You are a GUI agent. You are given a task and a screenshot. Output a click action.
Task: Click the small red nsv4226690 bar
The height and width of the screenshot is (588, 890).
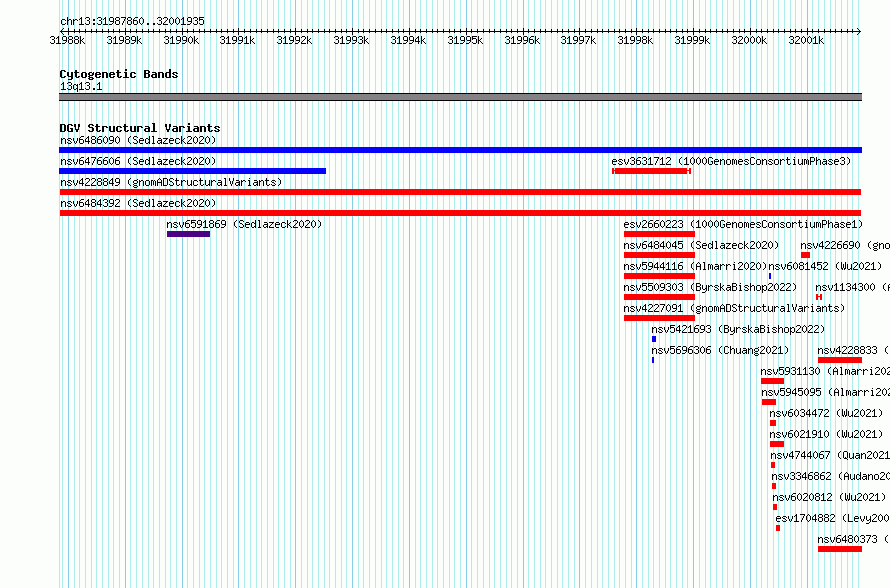coord(805,255)
